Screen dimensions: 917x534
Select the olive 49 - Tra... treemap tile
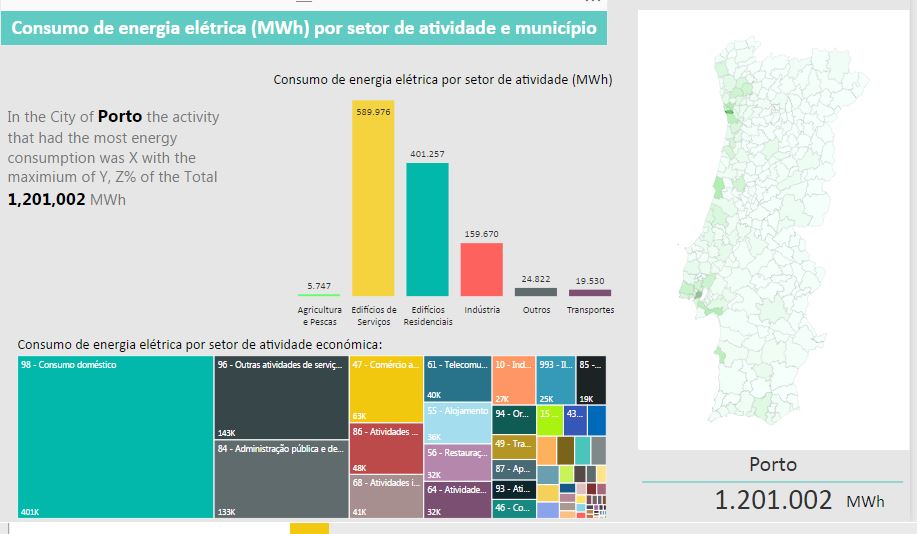(x=514, y=447)
